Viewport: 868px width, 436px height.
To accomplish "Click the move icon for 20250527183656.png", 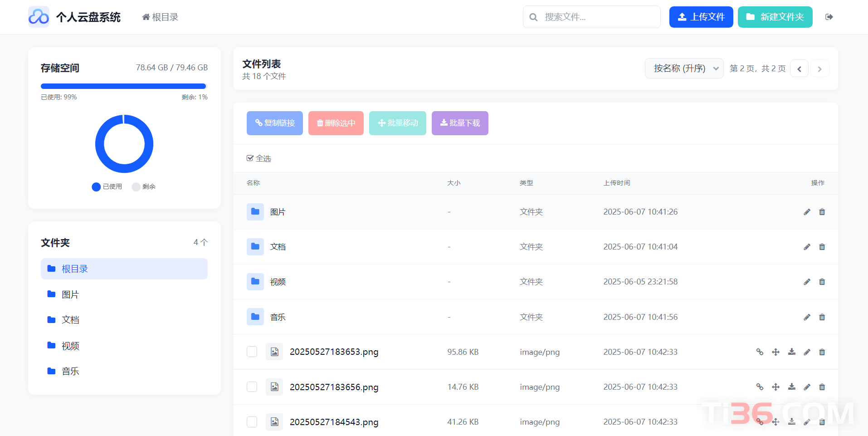I will click(776, 387).
